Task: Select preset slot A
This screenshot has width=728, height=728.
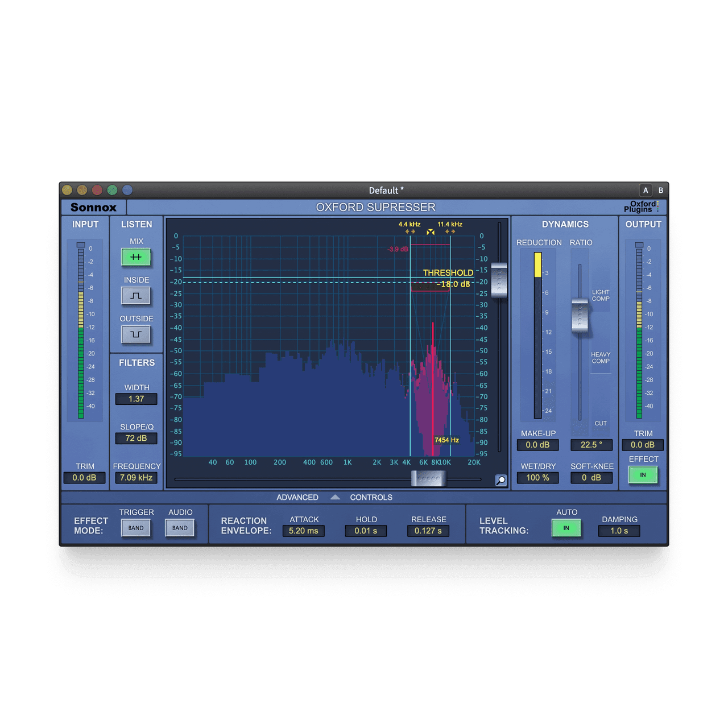Action: (646, 191)
